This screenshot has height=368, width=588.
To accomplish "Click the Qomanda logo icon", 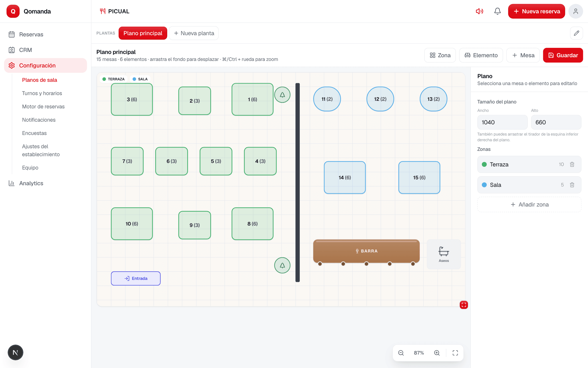I will (13, 11).
